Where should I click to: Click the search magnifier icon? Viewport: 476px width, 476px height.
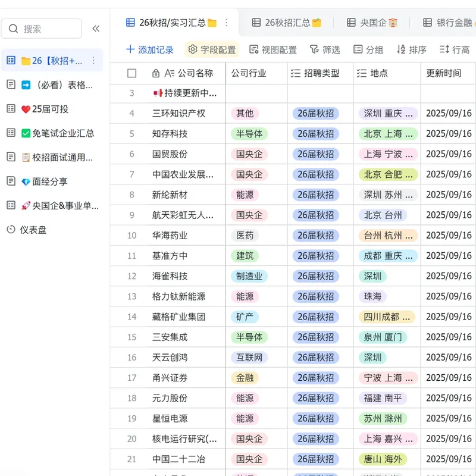tap(13, 29)
